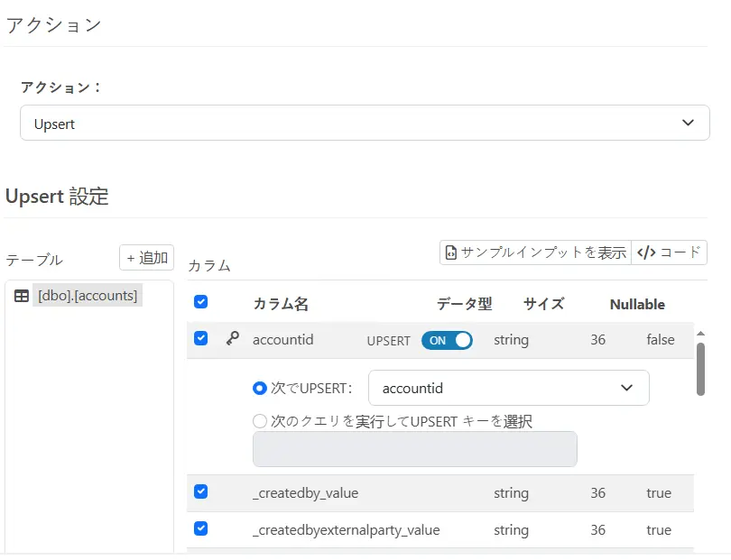
Task: Click the code brackets icon
Action: click(x=646, y=252)
